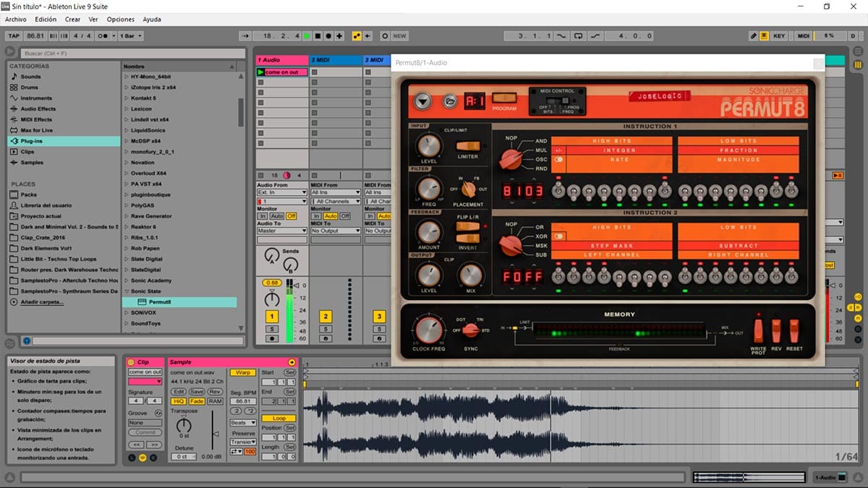This screenshot has height=488, width=868.
Task: Select Samples category in browser
Action: click(x=64, y=163)
